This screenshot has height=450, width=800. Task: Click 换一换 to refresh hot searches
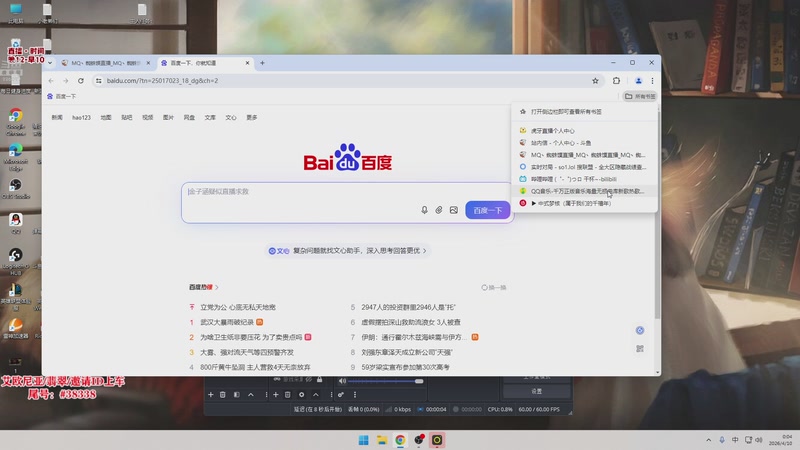[x=493, y=287]
